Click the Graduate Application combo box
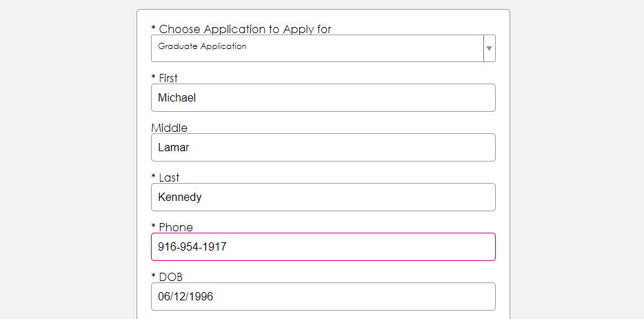 click(317, 48)
